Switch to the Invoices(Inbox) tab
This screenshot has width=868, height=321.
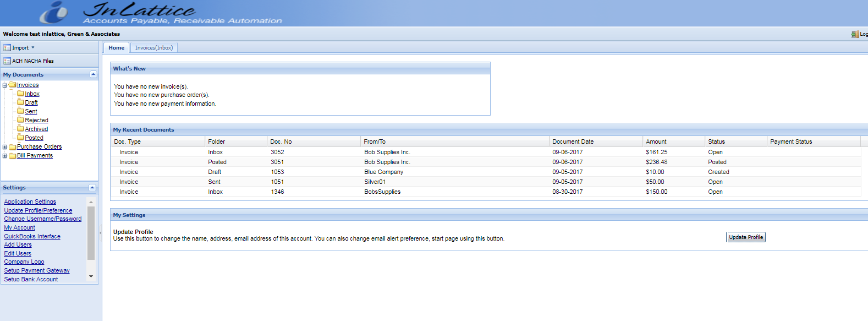coord(154,48)
